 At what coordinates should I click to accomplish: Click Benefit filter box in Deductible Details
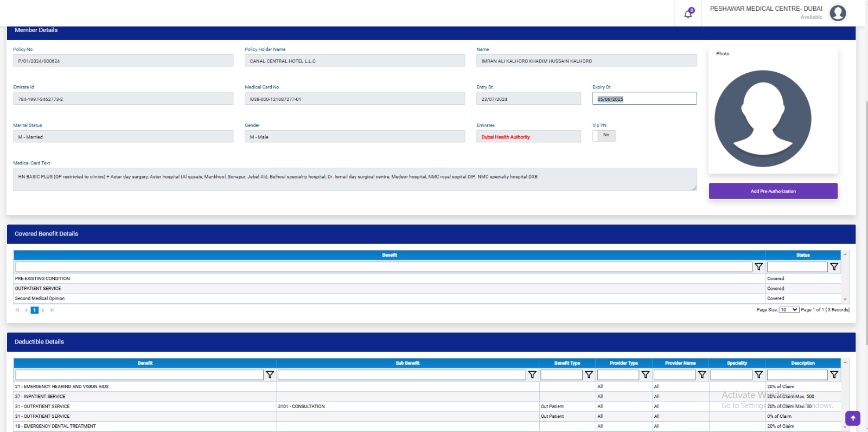click(x=139, y=375)
